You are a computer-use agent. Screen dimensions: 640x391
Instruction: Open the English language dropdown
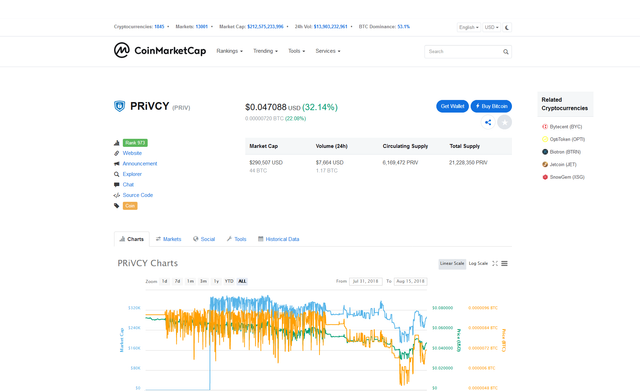coord(469,27)
